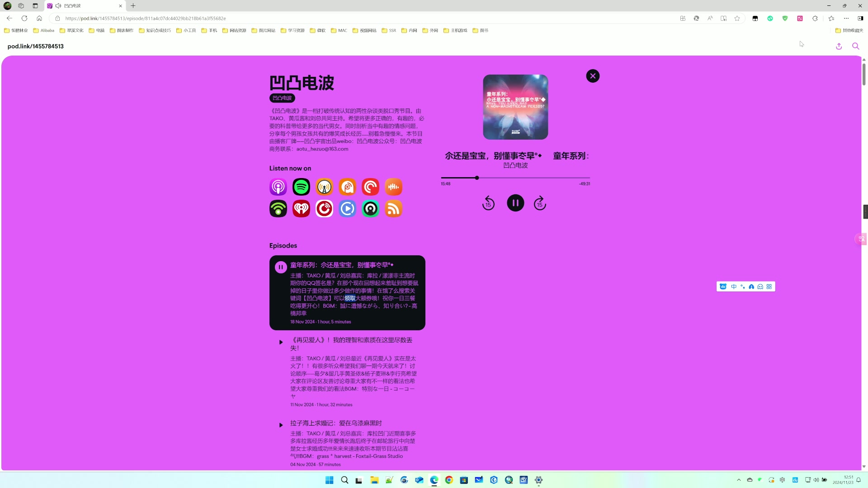Image resolution: width=868 pixels, height=488 pixels.
Task: Play the 《再见爱人》 episode
Action: coord(281,342)
